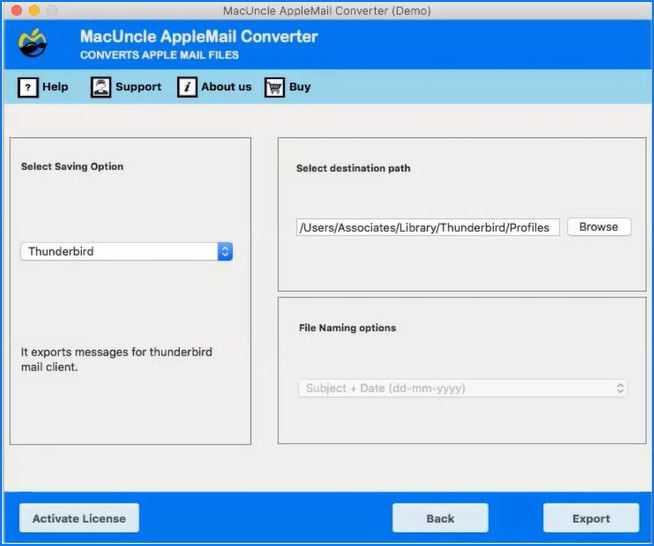Click the File Naming options label
654x546 pixels.
pyautogui.click(x=347, y=328)
